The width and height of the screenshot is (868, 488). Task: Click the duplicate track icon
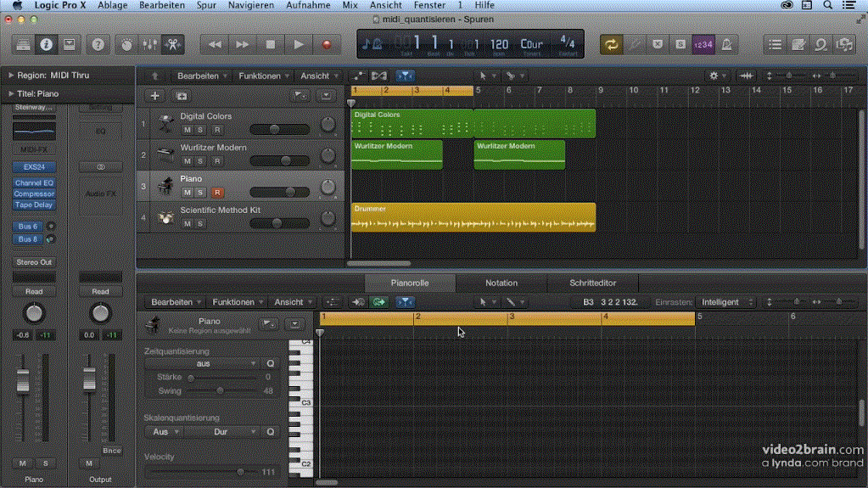pyautogui.click(x=181, y=96)
